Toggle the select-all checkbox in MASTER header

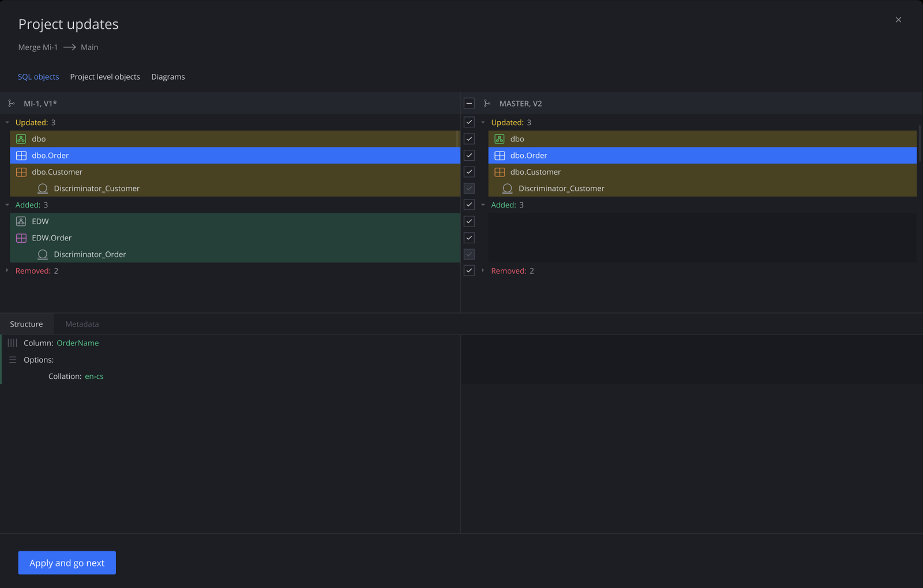click(469, 103)
